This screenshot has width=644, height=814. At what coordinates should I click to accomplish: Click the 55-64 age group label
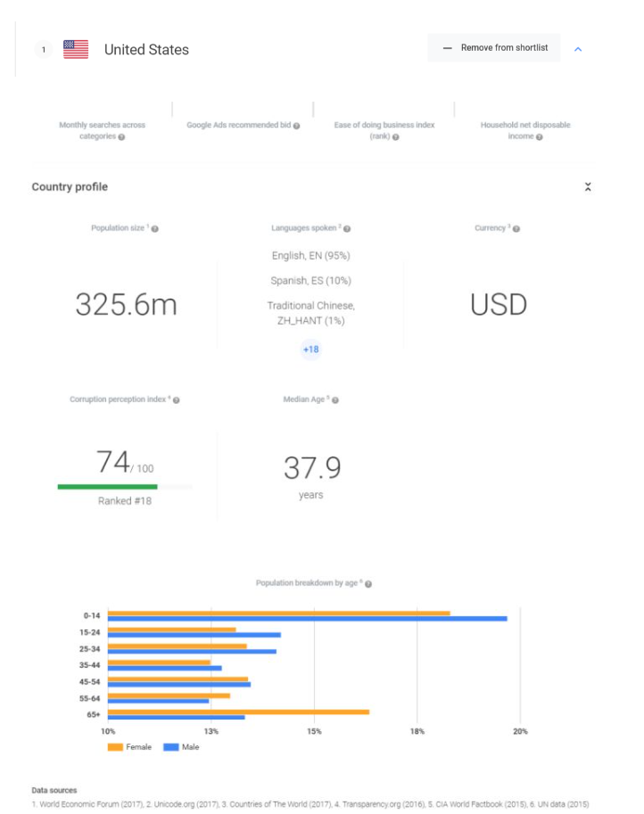coord(89,698)
